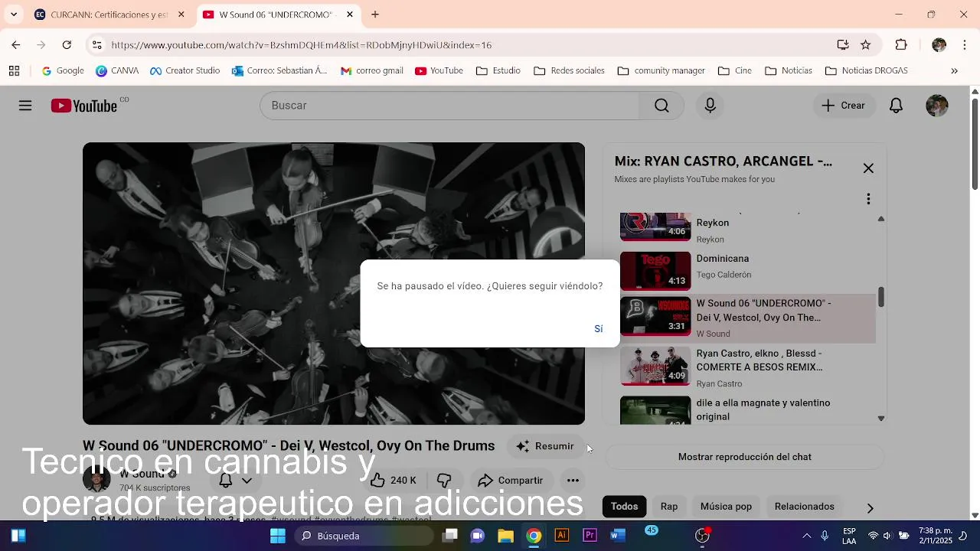Click the search magnifier button

661,106
